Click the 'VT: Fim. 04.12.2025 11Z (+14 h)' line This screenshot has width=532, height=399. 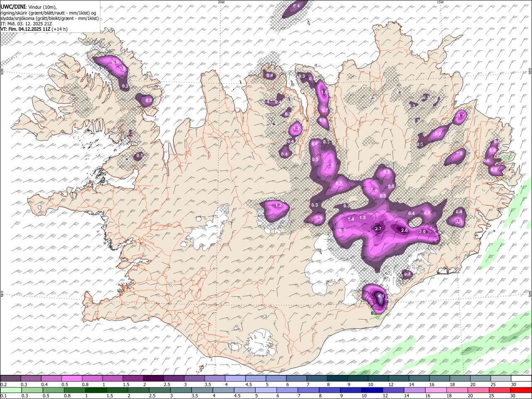click(34, 29)
